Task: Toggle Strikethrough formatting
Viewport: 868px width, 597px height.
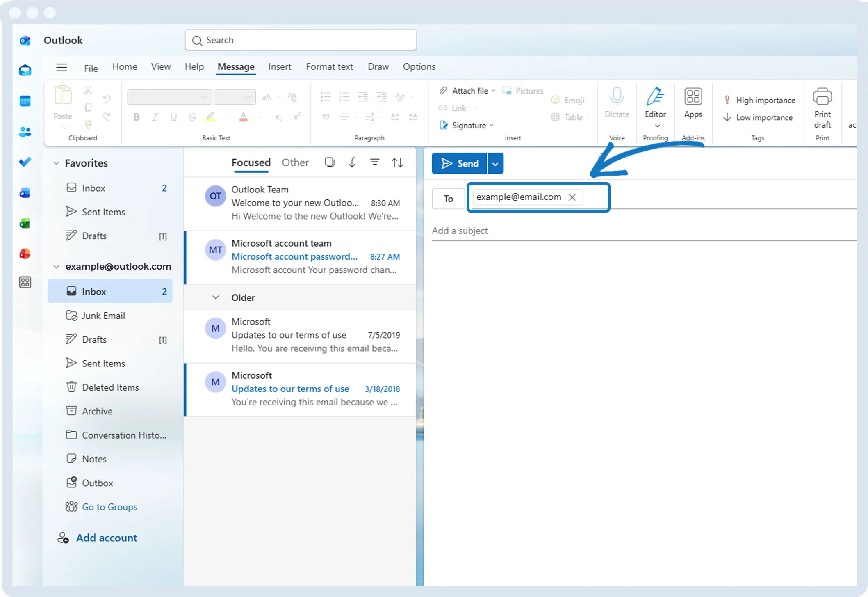Action: (192, 117)
